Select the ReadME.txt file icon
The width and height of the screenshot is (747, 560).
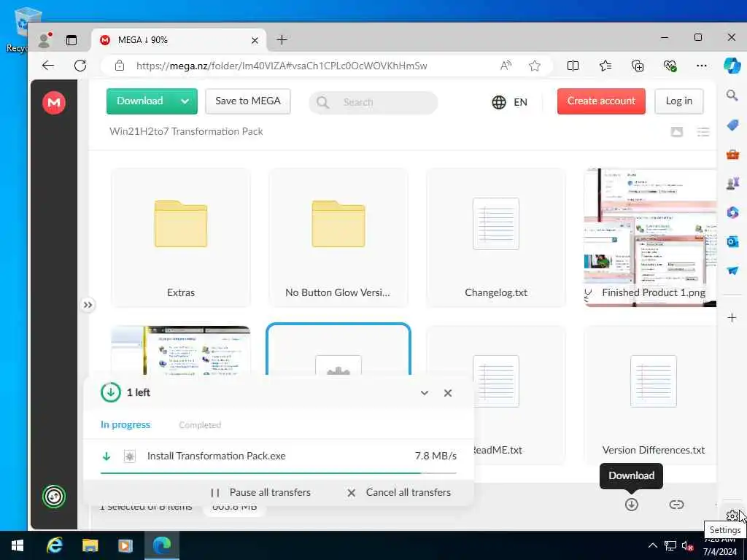click(x=496, y=381)
